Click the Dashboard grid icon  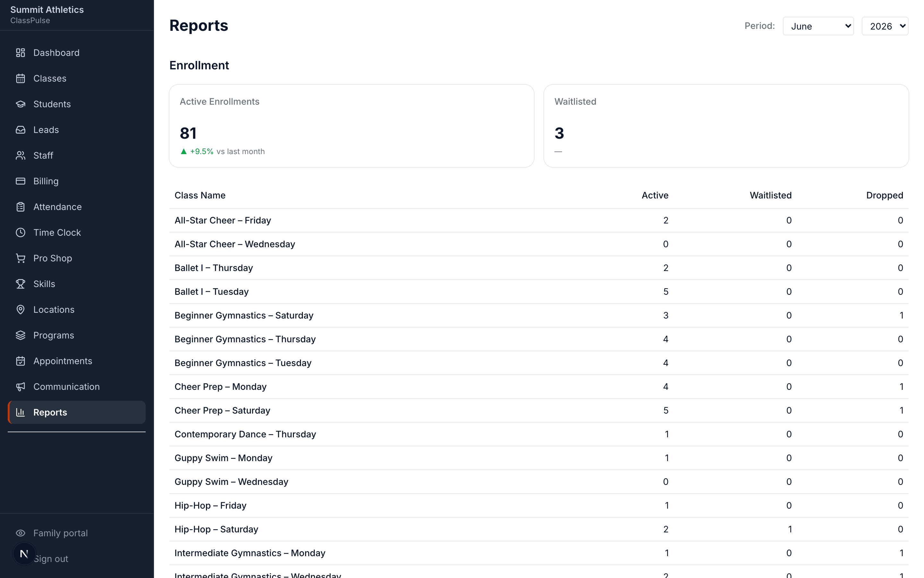point(21,53)
